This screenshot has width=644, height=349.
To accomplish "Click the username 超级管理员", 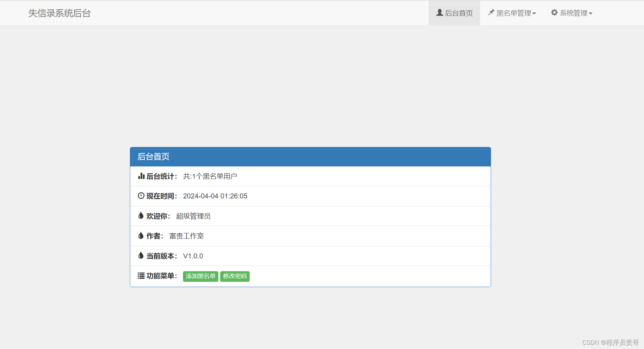I will tap(193, 216).
